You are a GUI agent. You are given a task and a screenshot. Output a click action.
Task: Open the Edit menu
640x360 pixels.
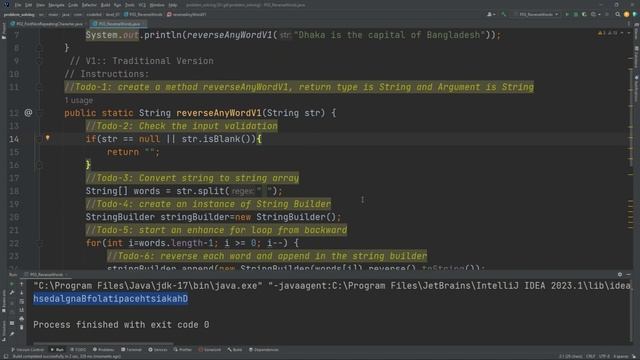click(28, 5)
